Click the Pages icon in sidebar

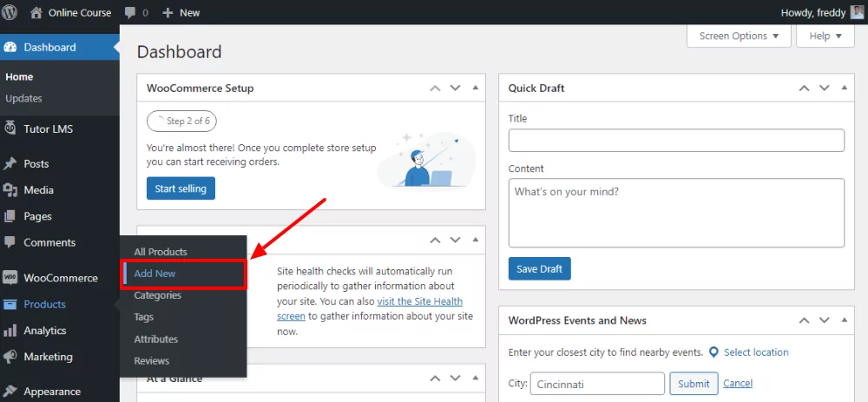(10, 216)
